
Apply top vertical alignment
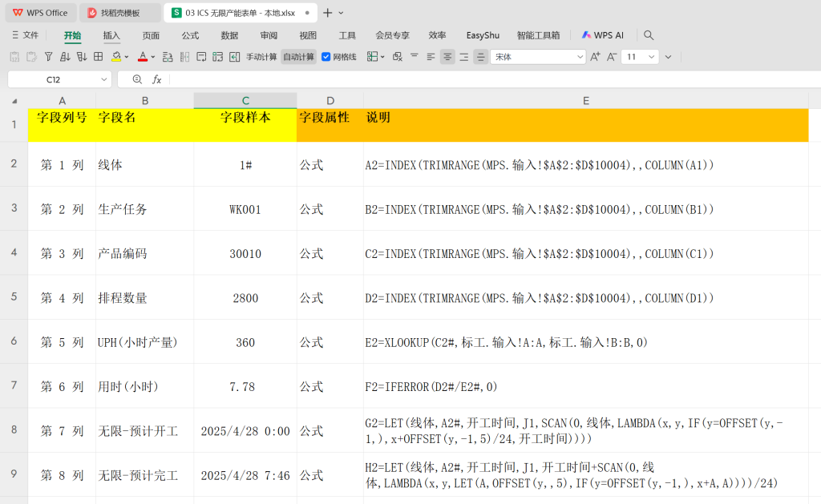[415, 57]
